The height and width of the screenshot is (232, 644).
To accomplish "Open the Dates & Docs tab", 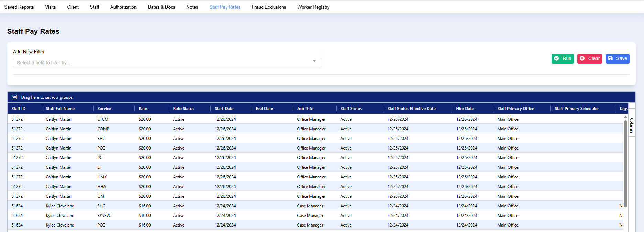I will click(161, 7).
